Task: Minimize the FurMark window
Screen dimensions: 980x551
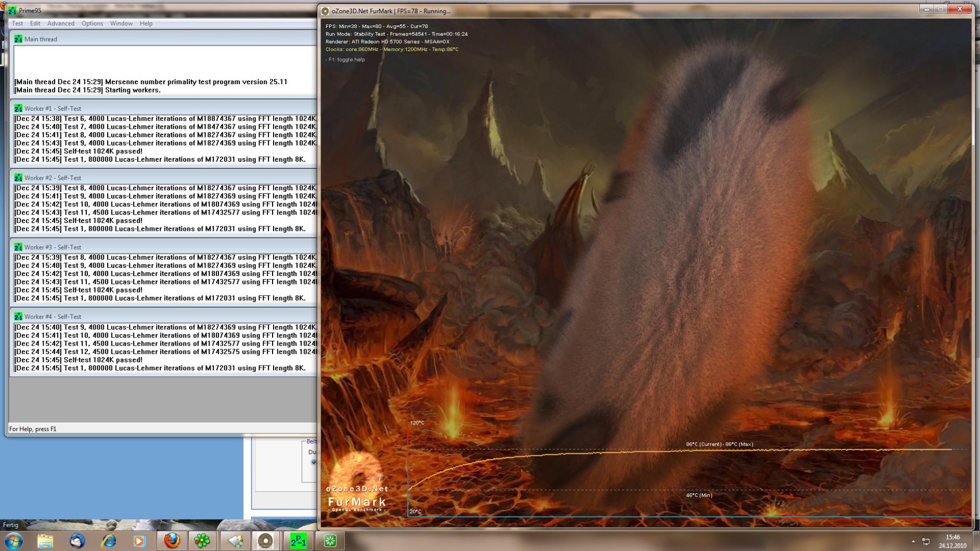Action: click(927, 9)
